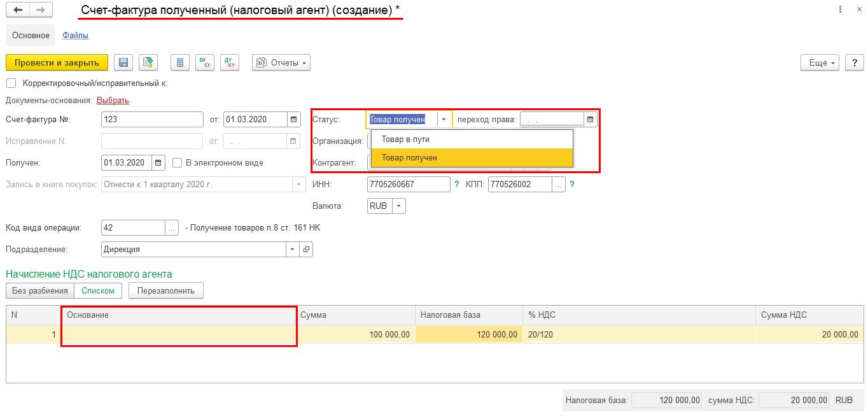This screenshot has width=868, height=419.
Task: Click question mark next to ИНН
Action: [x=456, y=185]
